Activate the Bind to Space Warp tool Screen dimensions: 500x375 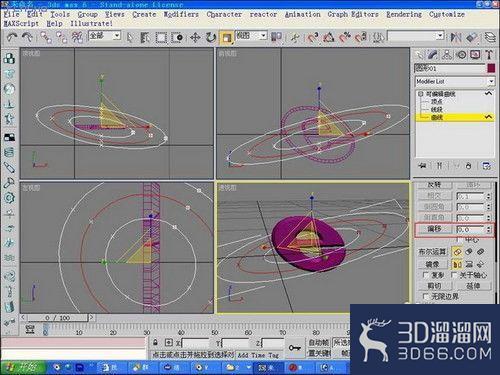coord(77,37)
